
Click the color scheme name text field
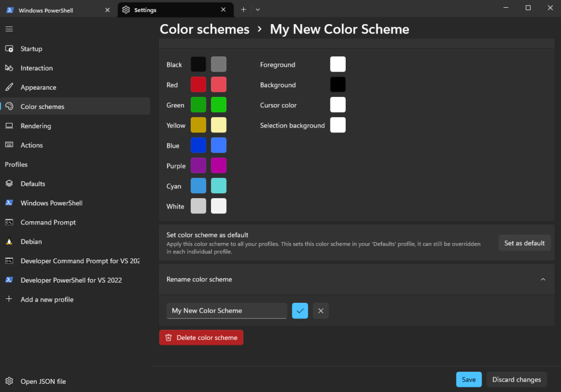pos(226,311)
